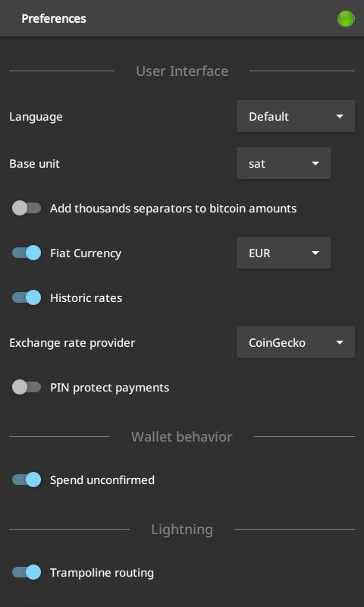This screenshot has width=364, height=607.
Task: Disable Spend unconfirmed switch
Action: point(27,480)
